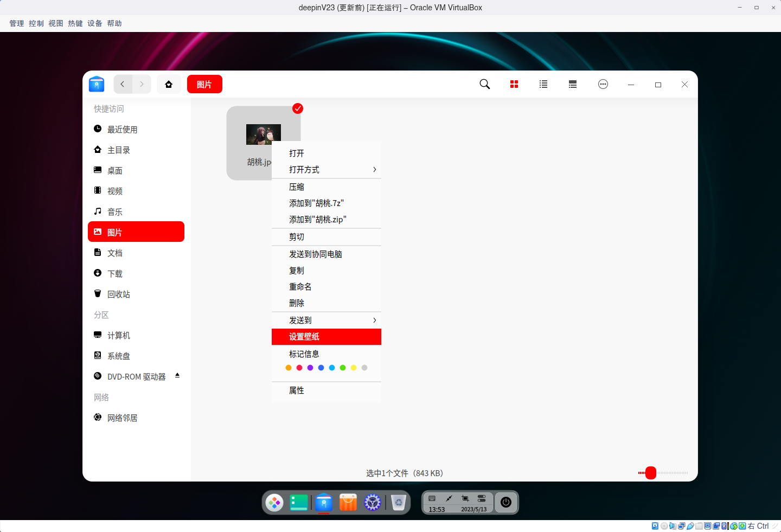This screenshot has height=532, width=781.
Task: Launch the App Store from the dock
Action: click(348, 503)
